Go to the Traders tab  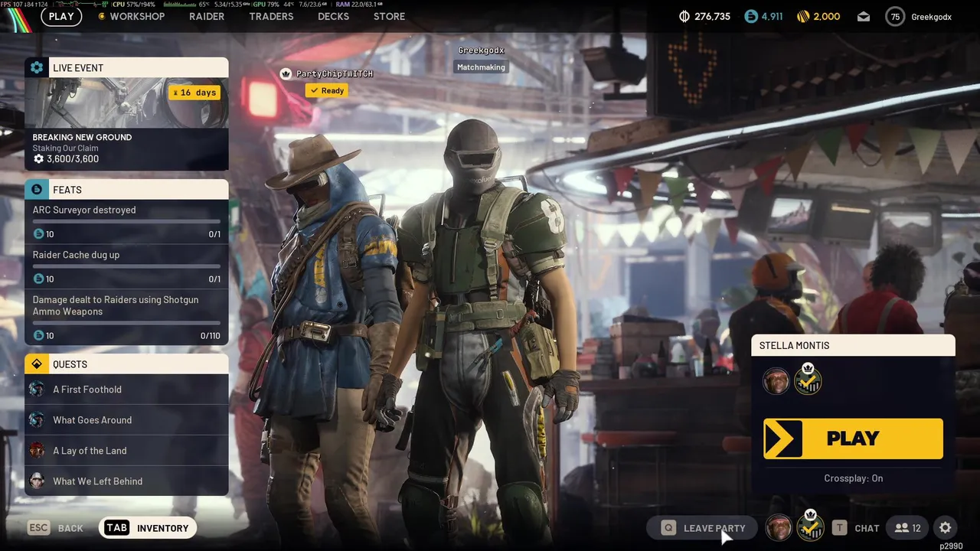271,16
